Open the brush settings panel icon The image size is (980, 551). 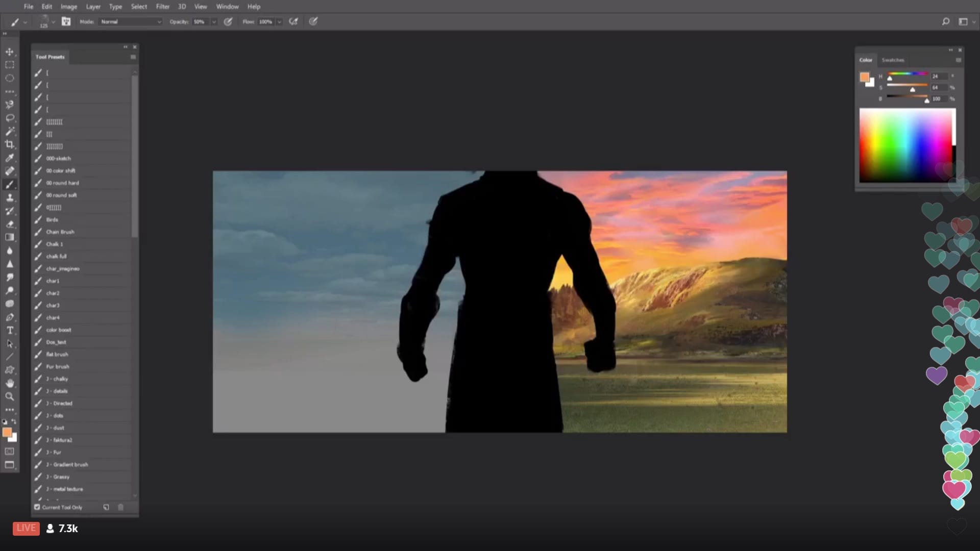pos(66,21)
